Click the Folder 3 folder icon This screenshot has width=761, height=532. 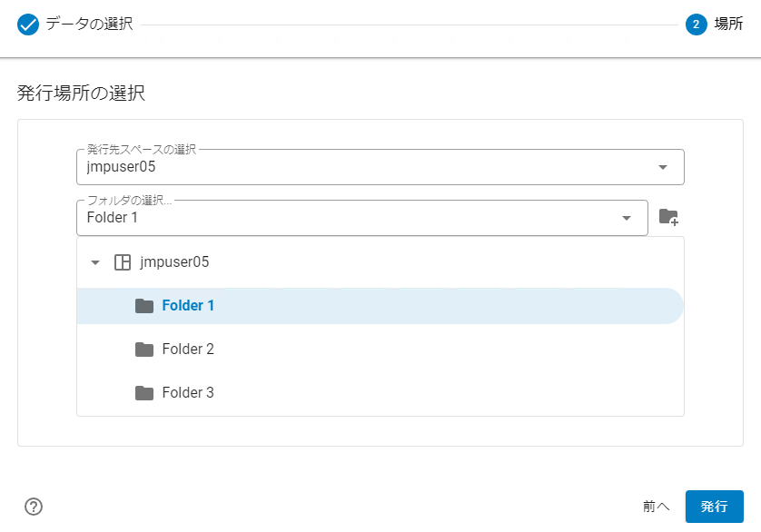pyautogui.click(x=144, y=392)
